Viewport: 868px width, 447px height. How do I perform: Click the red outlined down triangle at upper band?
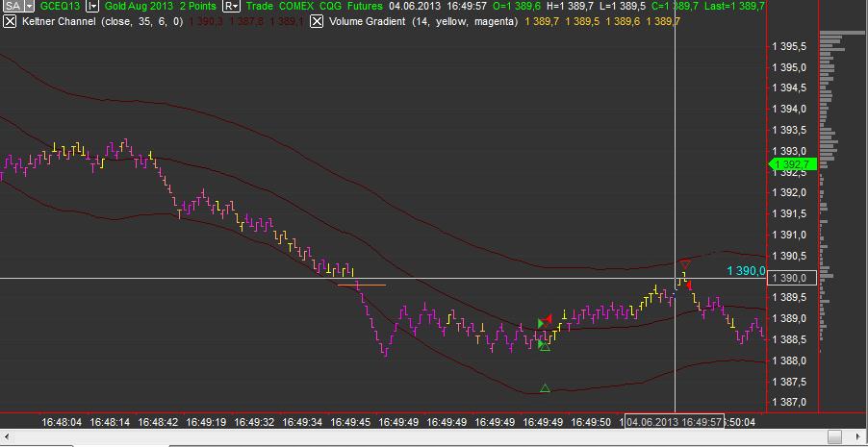pyautogui.click(x=686, y=264)
